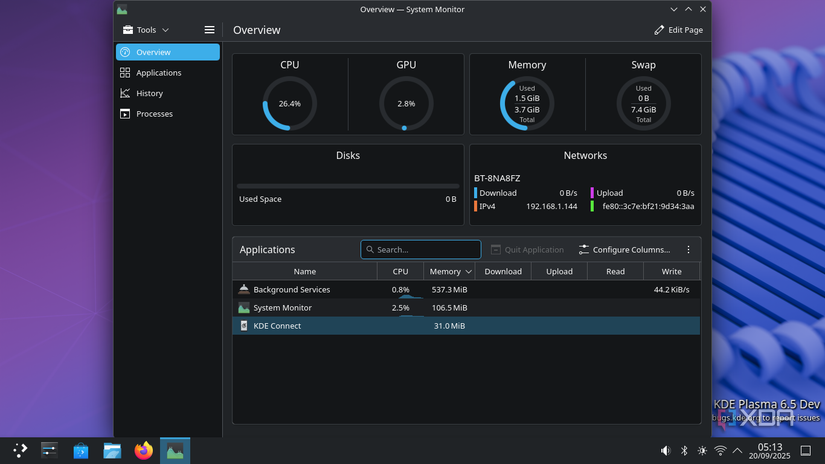Click the Disks used space bar
The image size is (825, 464).
348,186
